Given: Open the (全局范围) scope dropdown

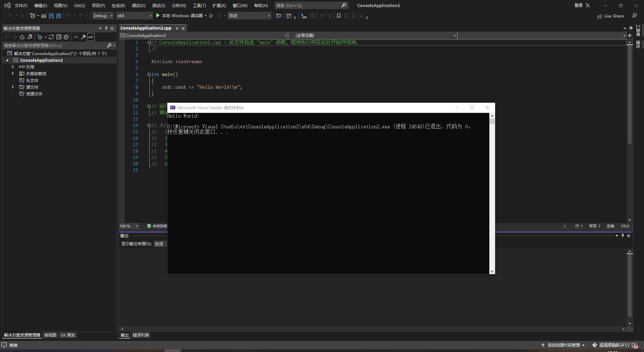Looking at the screenshot, I should [373, 35].
